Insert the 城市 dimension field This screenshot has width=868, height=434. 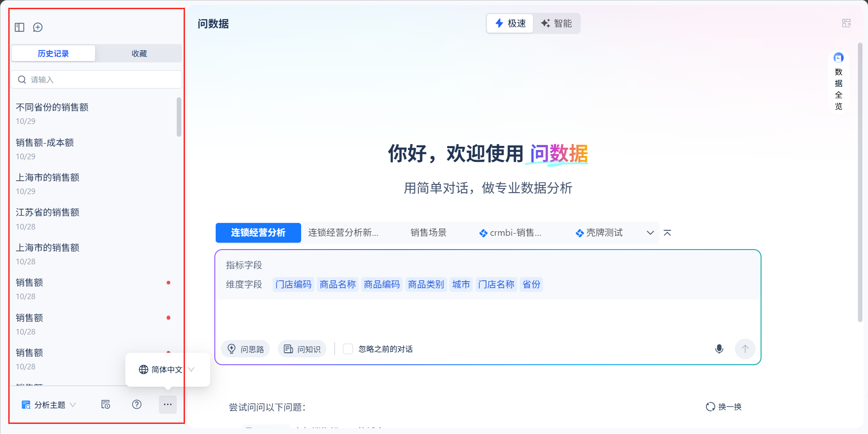click(461, 284)
